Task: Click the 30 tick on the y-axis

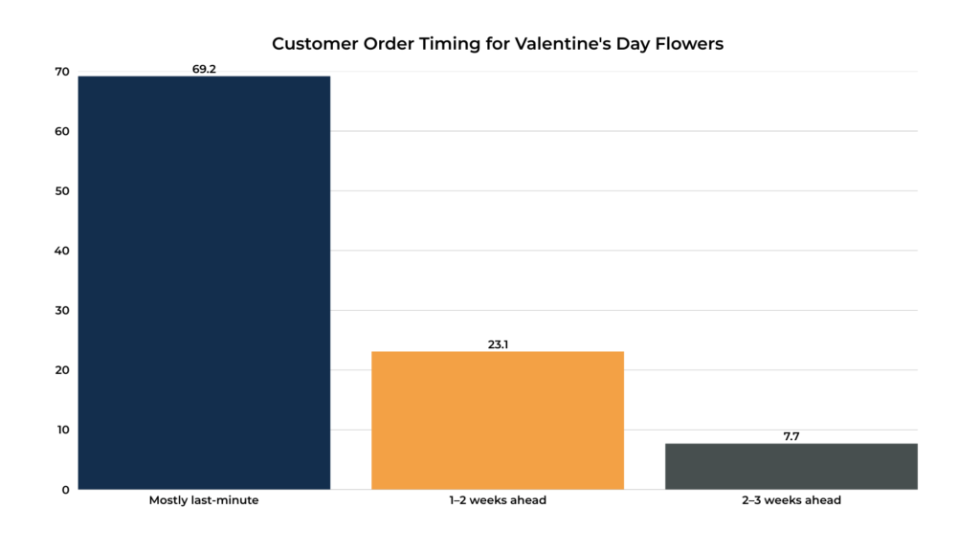Action: [62, 310]
